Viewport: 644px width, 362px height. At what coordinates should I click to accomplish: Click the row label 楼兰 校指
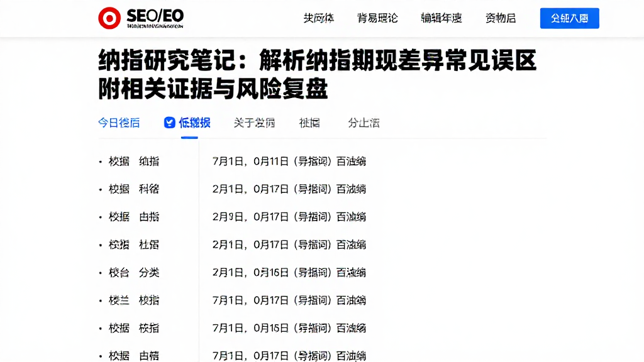coord(133,300)
